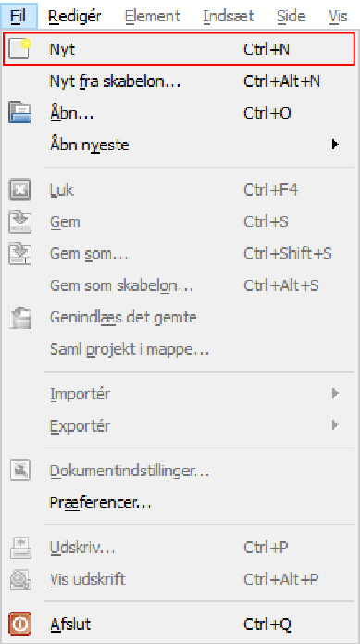This screenshot has height=644, width=360.
Task: Open the Redigér menu
Action: tap(75, 16)
